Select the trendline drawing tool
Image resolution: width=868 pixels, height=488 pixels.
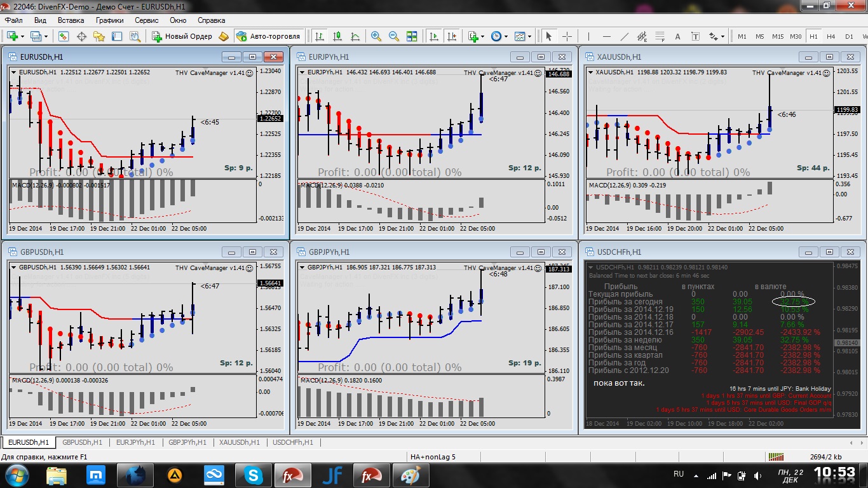pyautogui.click(x=624, y=36)
